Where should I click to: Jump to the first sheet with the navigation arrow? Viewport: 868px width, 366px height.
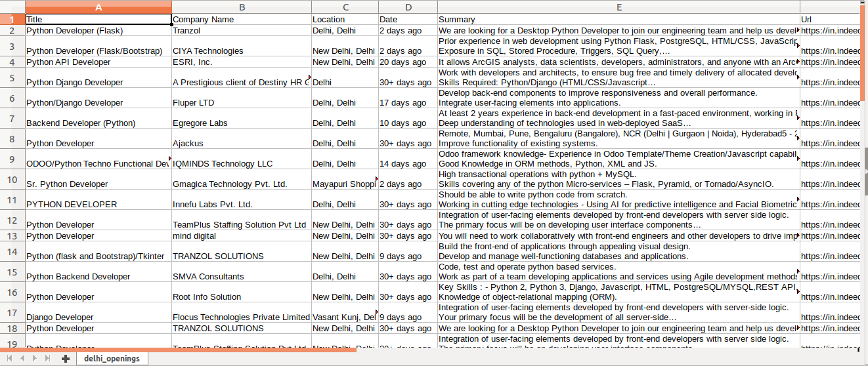(x=10, y=358)
